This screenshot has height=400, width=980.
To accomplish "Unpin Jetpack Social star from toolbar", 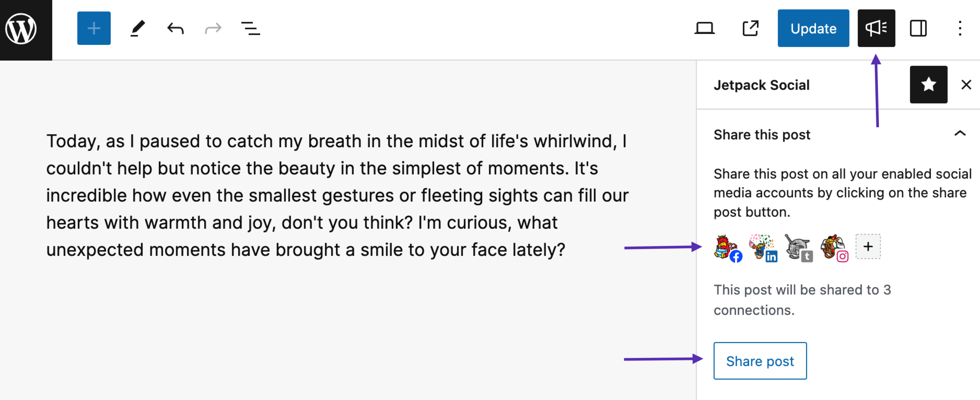I will pyautogui.click(x=928, y=84).
